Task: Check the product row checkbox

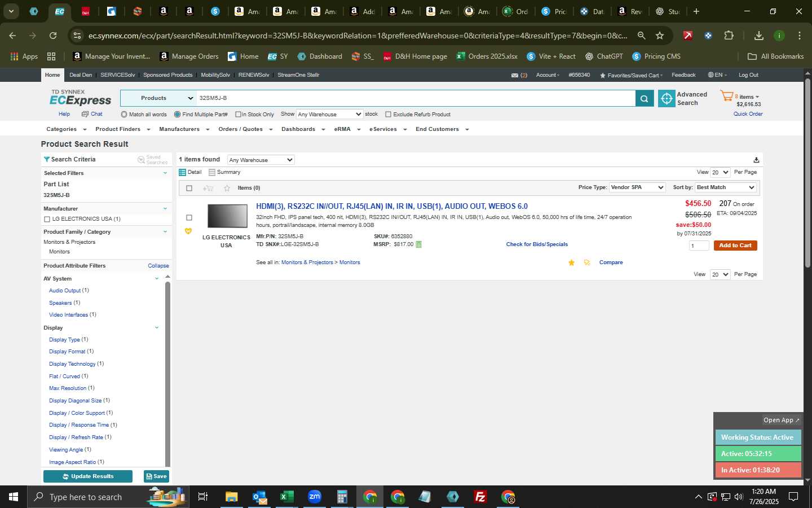Action: (189, 218)
